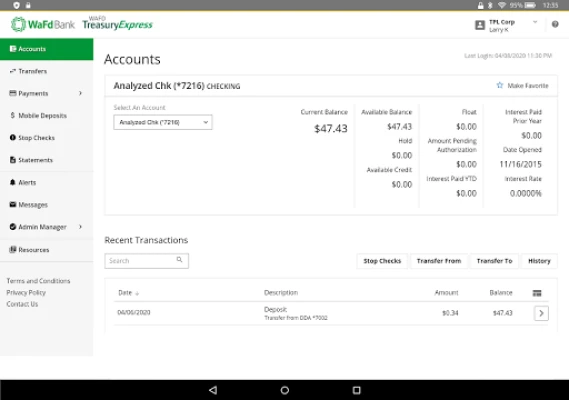Screen dimensions: 569x400
Task: Click the help question mark icon
Action: [x=555, y=24]
